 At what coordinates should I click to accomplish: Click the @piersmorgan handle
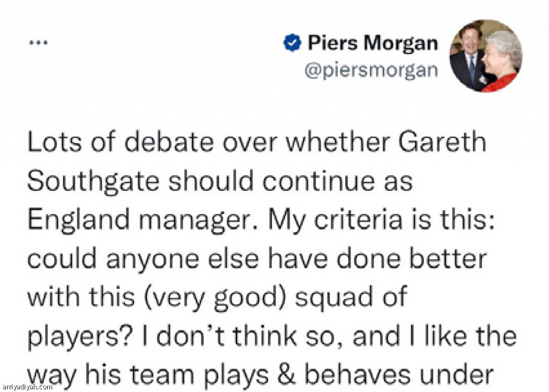pyautogui.click(x=371, y=70)
